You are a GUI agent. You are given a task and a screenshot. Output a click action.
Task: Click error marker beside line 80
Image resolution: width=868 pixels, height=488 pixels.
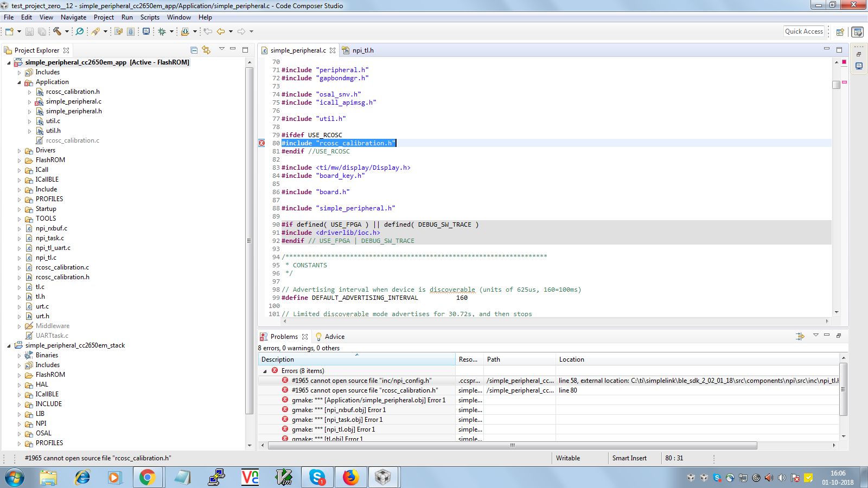pos(261,143)
